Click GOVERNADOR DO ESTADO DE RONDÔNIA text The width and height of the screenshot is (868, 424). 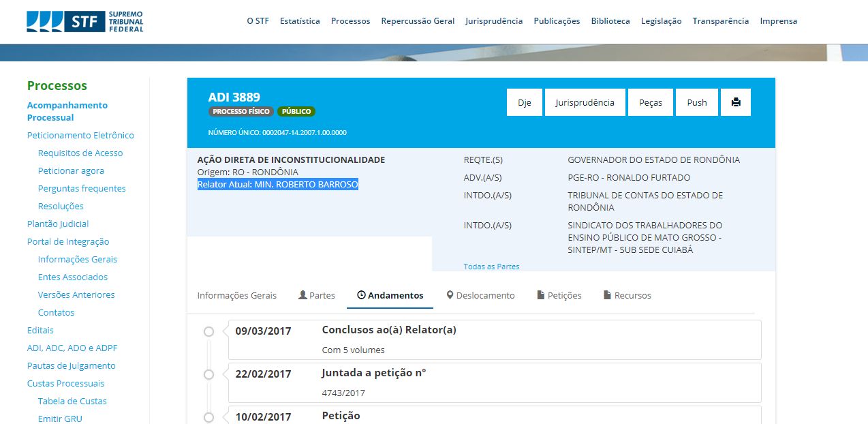653,160
